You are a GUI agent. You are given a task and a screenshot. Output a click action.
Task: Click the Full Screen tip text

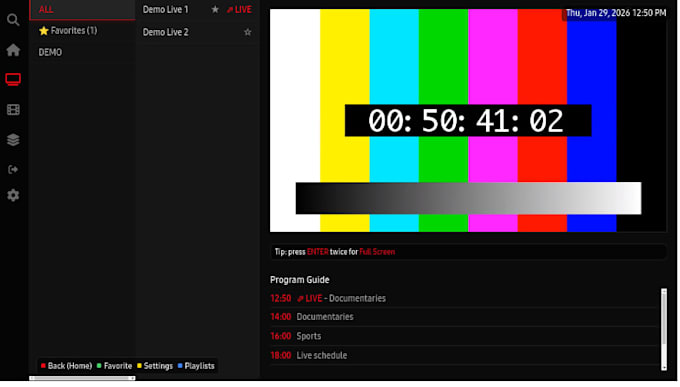point(377,252)
